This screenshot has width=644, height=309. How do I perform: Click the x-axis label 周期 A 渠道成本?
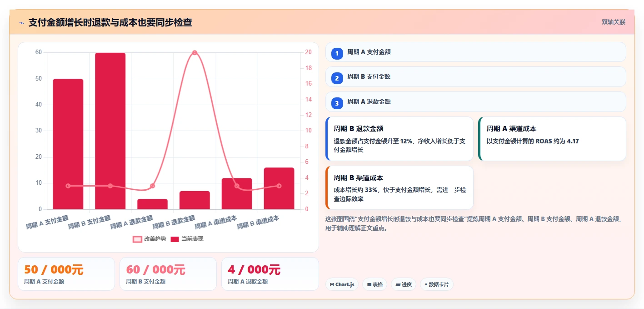click(216, 222)
